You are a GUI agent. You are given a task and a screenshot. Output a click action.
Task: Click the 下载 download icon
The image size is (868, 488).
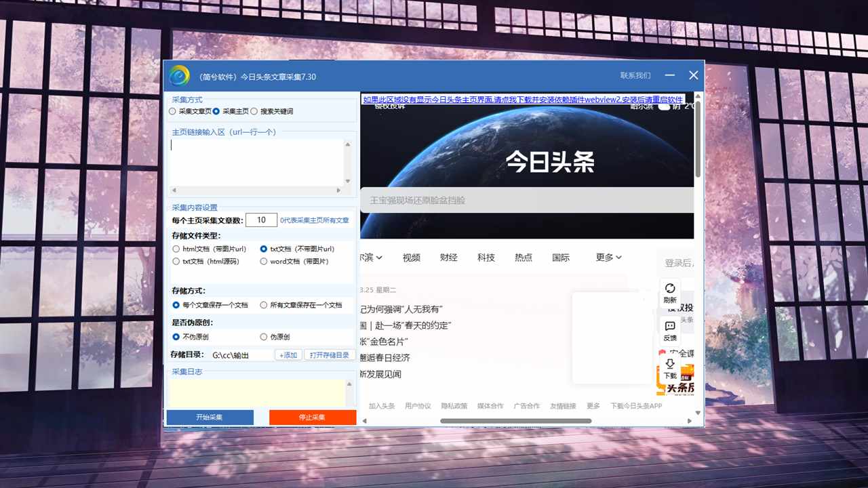pyautogui.click(x=670, y=365)
